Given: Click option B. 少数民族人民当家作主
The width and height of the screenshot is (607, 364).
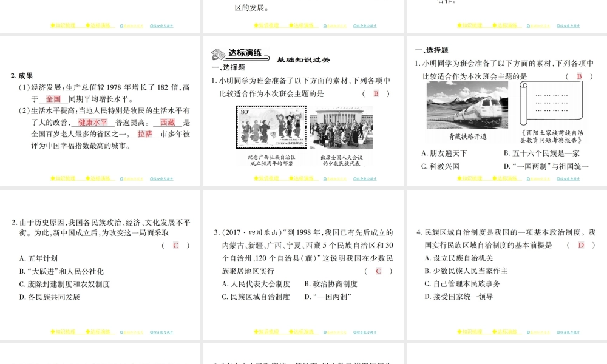Looking at the screenshot, I should (x=466, y=271).
